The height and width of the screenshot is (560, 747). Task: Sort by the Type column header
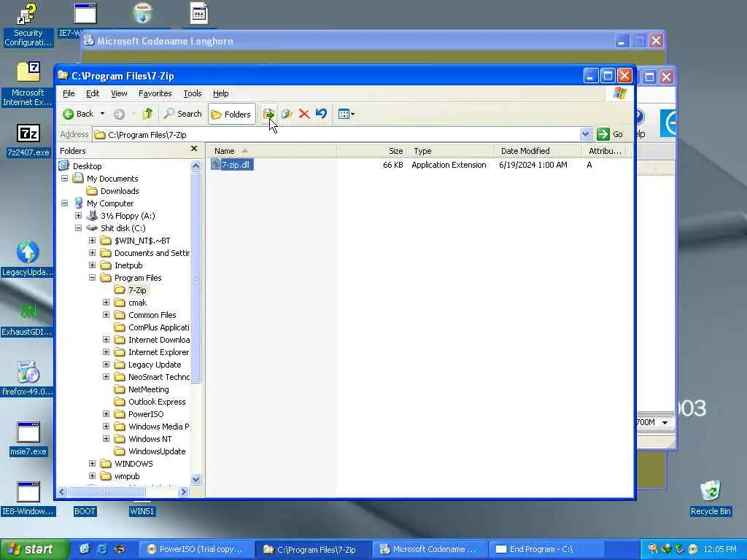(451, 151)
